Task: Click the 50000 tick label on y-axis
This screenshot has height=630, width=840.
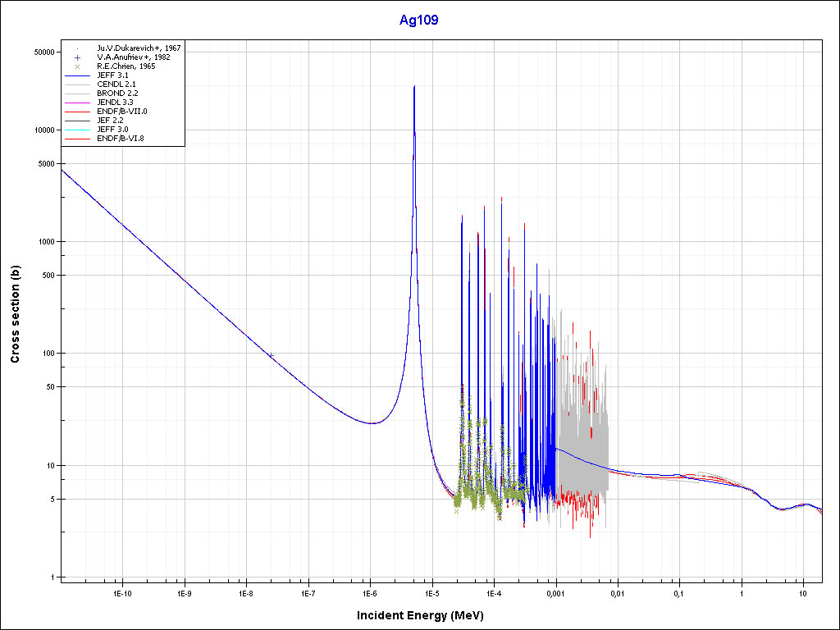Action: pos(41,52)
